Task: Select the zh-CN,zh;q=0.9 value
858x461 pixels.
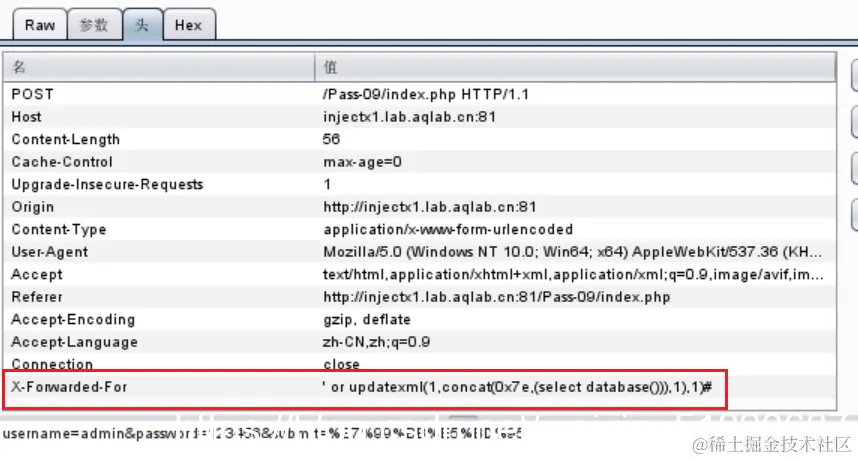Action: (376, 342)
